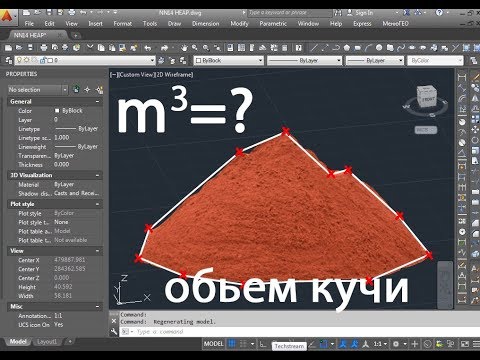480x360 pixels.
Task: Click the ViewCube in the drawing area
Action: [x=426, y=97]
